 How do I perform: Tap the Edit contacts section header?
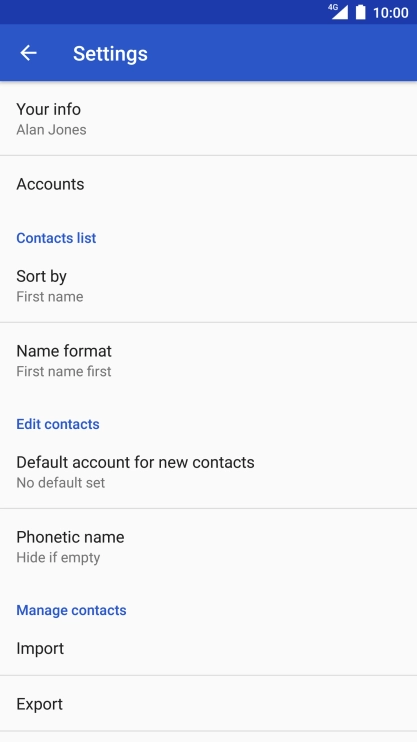pos(58,424)
